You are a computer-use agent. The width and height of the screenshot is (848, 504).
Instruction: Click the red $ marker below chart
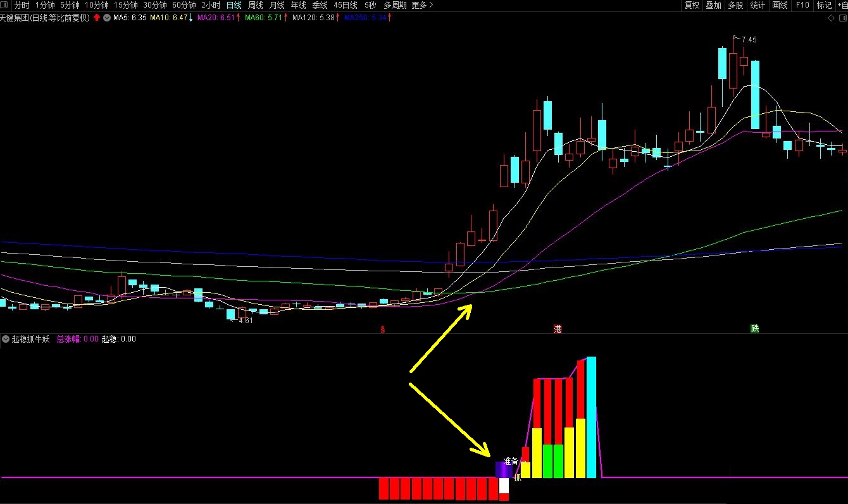tap(382, 329)
